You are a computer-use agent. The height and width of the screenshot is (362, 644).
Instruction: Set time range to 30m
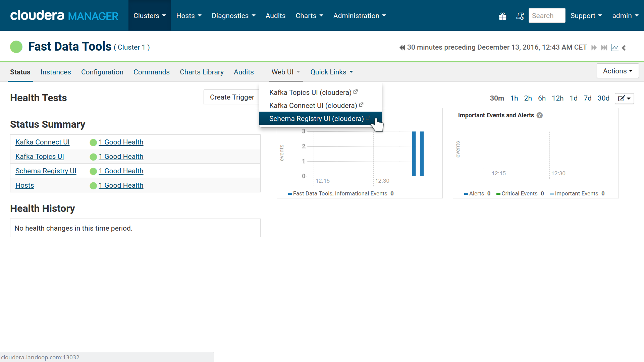[x=497, y=98]
